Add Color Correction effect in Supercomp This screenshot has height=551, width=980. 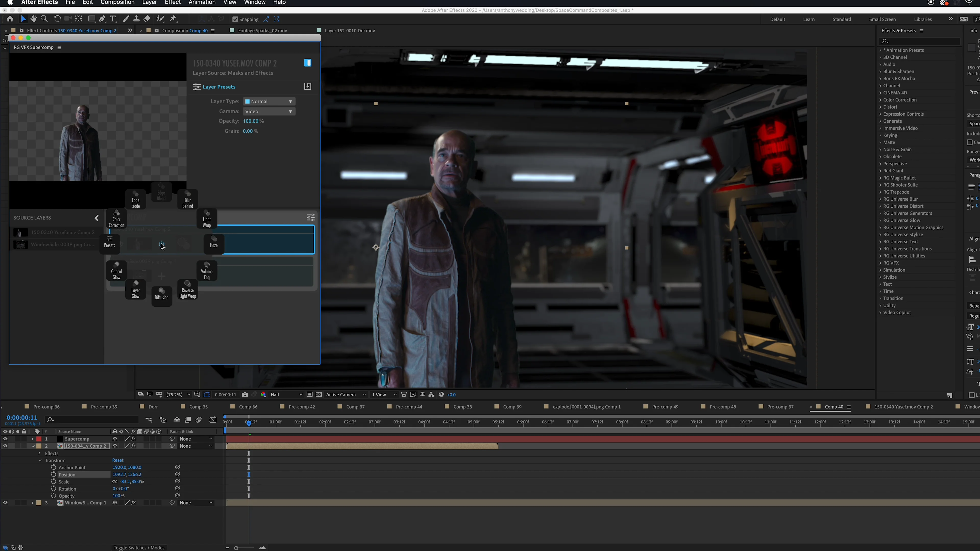click(x=116, y=218)
